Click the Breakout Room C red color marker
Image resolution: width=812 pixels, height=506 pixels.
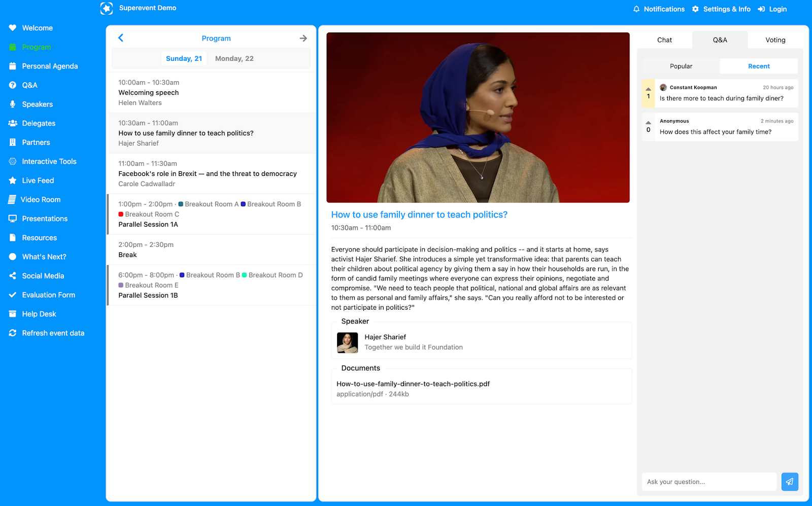pyautogui.click(x=121, y=214)
